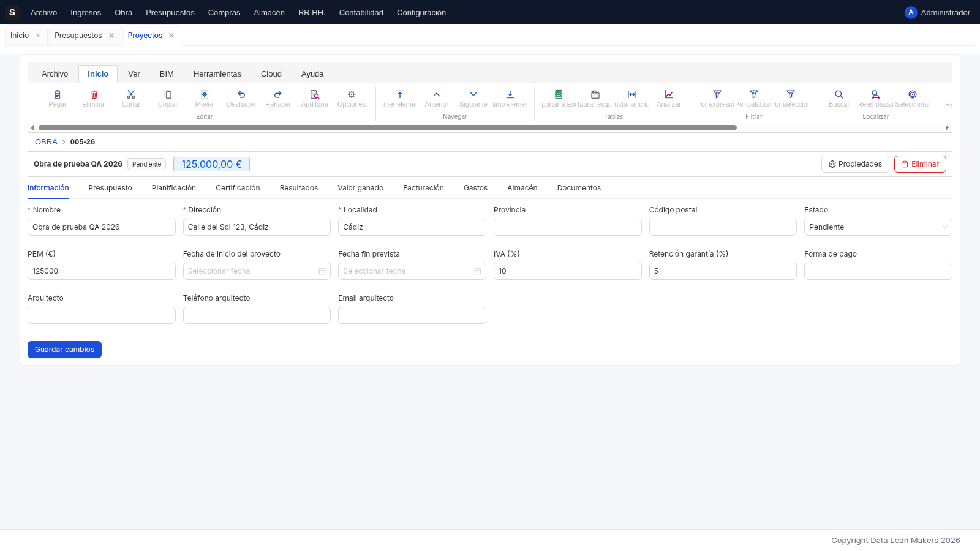Click Guardar cambios button

pyautogui.click(x=64, y=350)
